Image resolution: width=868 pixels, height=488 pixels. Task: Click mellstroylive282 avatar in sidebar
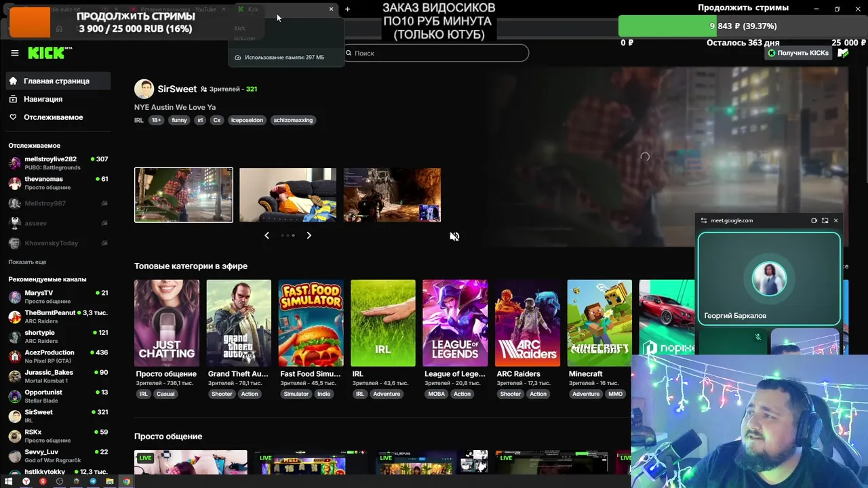click(14, 163)
